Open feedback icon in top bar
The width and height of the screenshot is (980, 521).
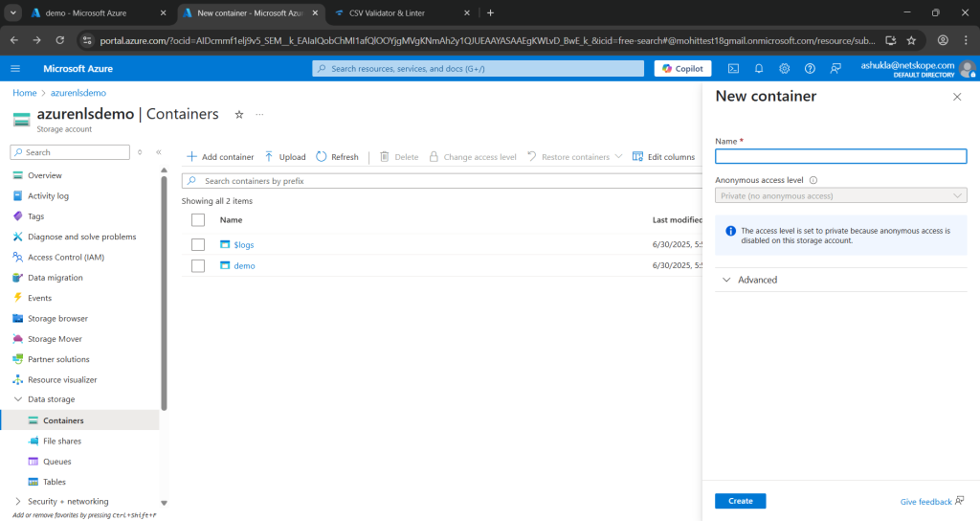tap(835, 69)
